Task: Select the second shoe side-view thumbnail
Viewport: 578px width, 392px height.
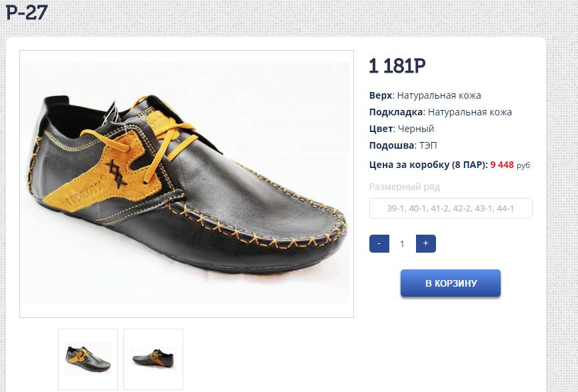Action: 153,359
